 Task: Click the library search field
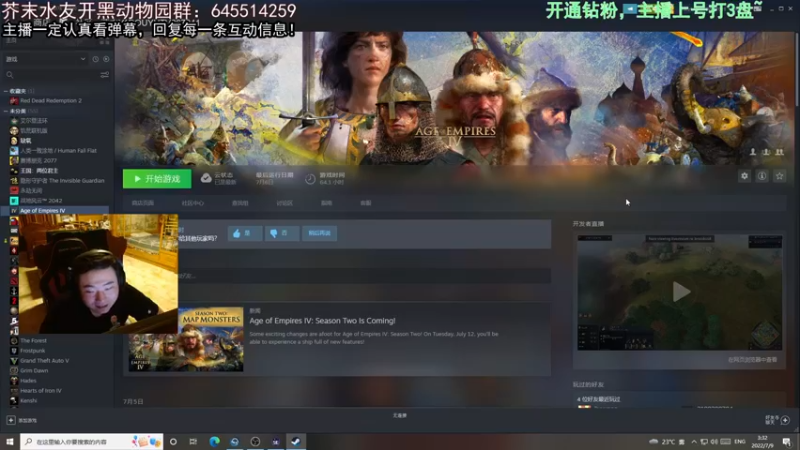tap(51, 75)
